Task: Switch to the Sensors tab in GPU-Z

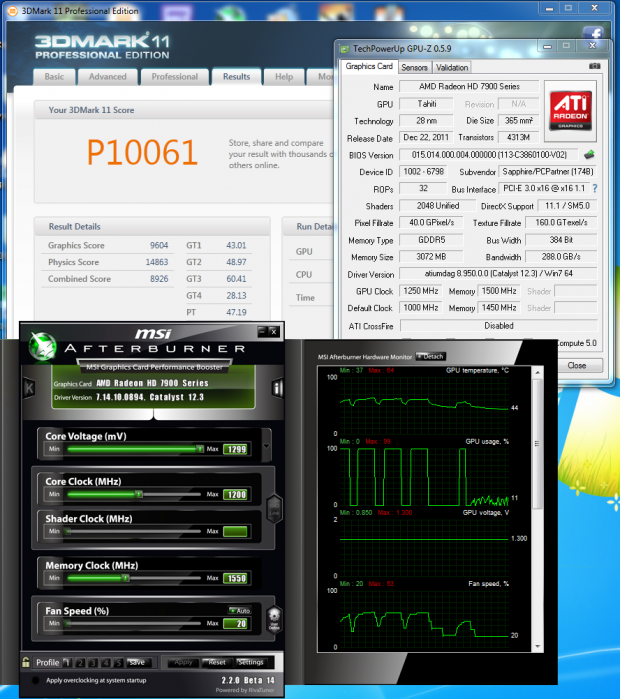Action: pyautogui.click(x=414, y=67)
